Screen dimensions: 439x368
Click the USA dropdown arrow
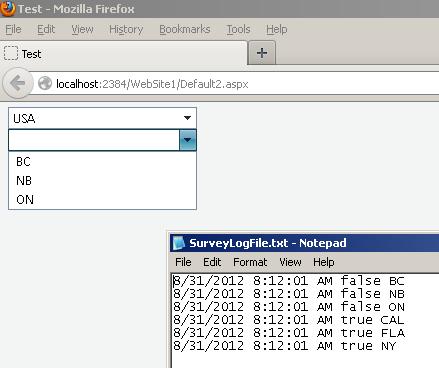pos(187,118)
